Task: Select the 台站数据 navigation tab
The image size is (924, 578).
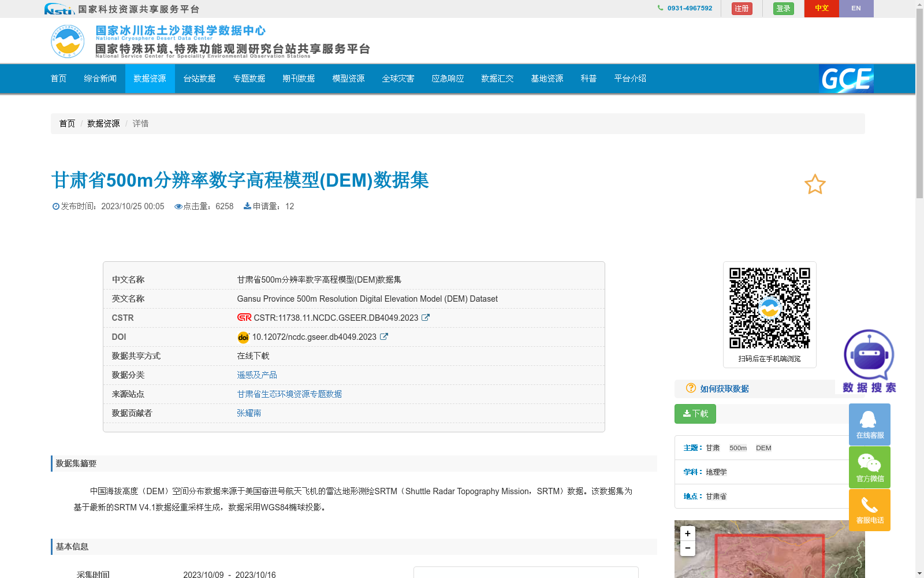Action: [x=199, y=79]
